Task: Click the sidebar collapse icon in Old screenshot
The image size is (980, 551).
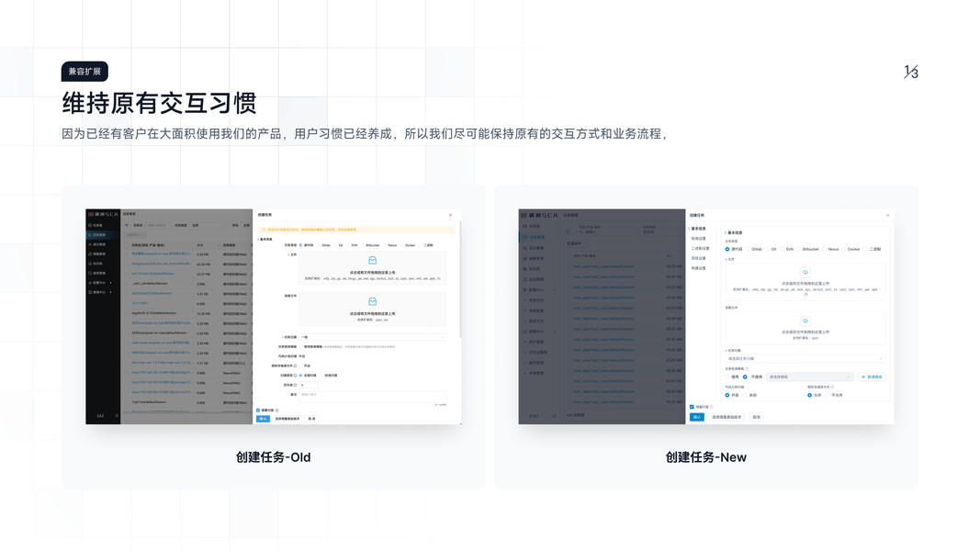Action: pyautogui.click(x=117, y=415)
